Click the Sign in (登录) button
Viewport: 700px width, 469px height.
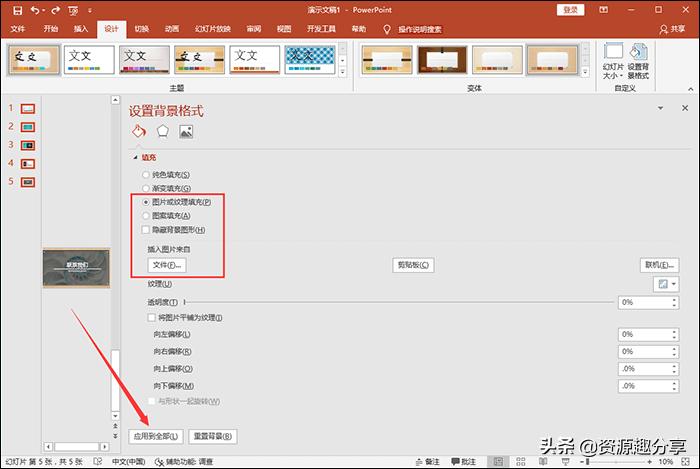click(571, 10)
